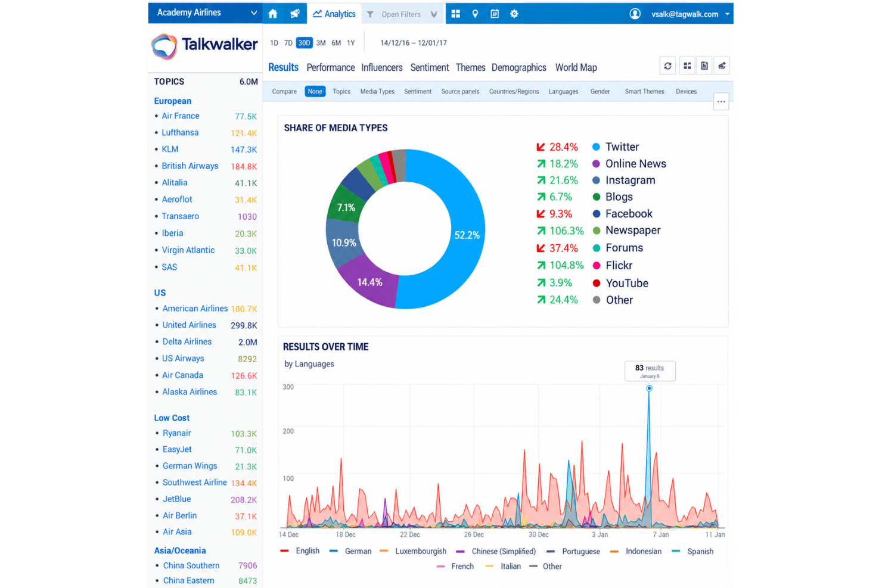Select the 6M time range
The width and height of the screenshot is (882, 588).
pos(337,43)
